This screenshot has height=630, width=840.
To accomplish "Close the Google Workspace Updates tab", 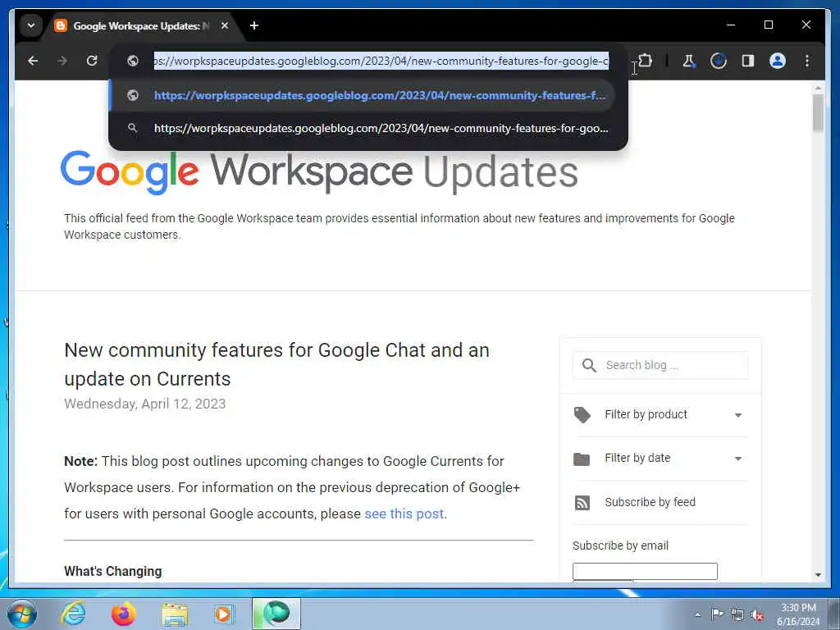I will tap(225, 25).
